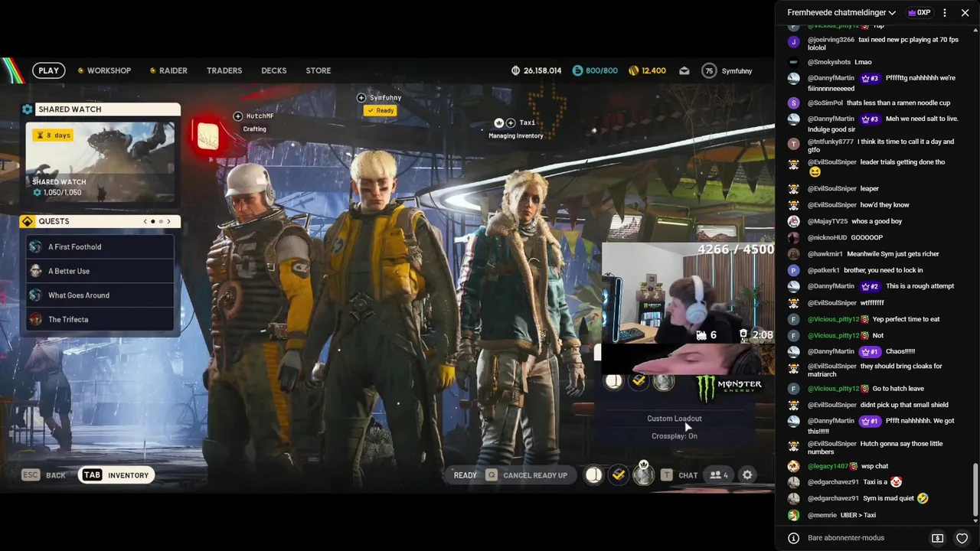Open INVENTORY with the TAB button
Screen dimensions: 980x551
click(116, 475)
